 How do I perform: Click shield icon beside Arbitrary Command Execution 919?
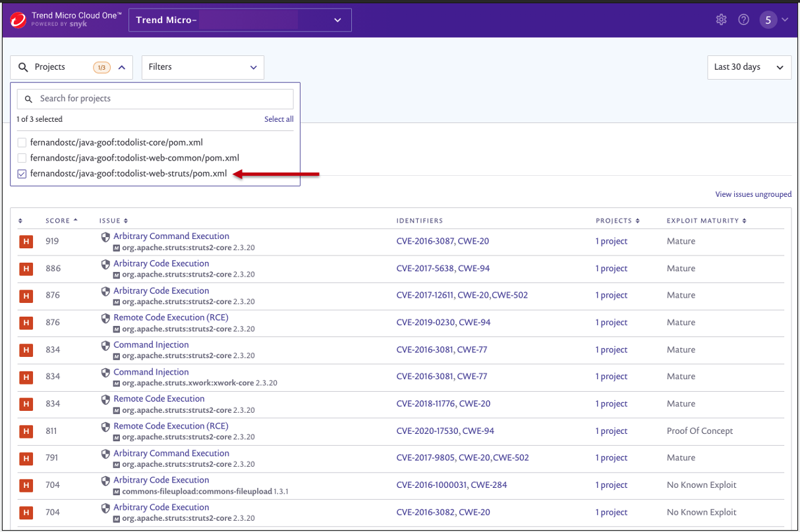point(105,236)
